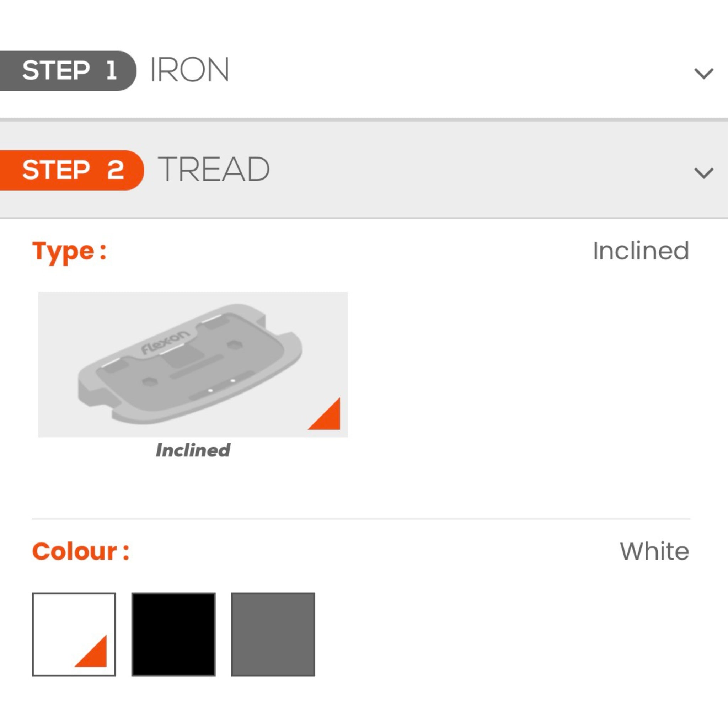Click the TREAD section title

point(214,170)
